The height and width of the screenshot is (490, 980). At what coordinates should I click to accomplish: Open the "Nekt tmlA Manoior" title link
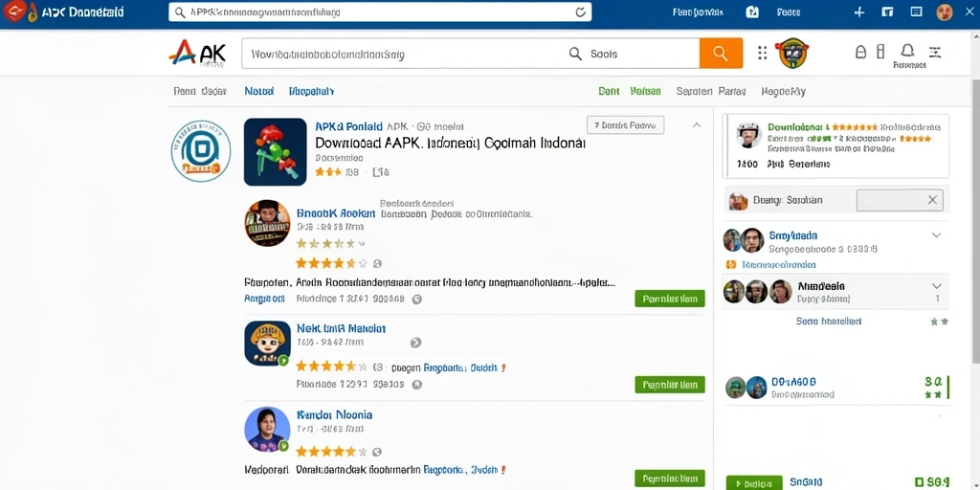tap(341, 328)
